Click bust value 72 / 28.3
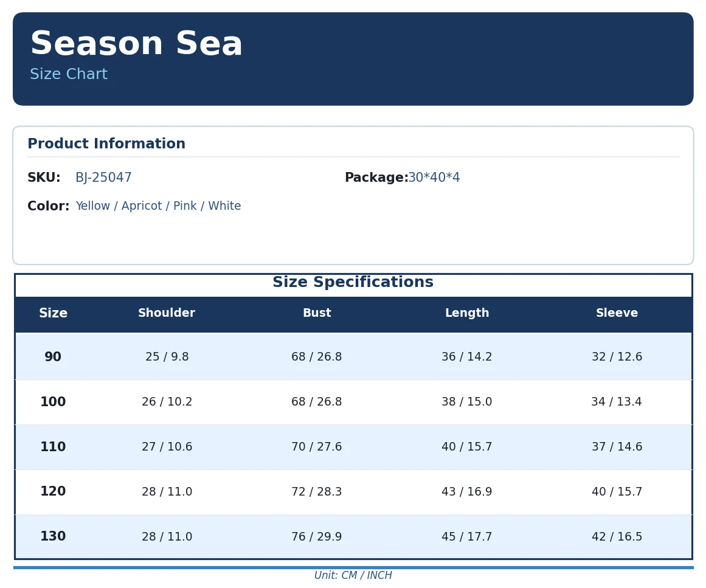706x588 pixels. point(317,492)
